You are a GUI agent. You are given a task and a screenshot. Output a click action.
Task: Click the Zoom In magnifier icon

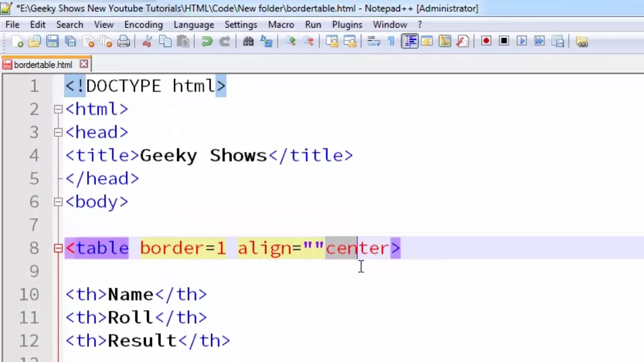(290, 42)
